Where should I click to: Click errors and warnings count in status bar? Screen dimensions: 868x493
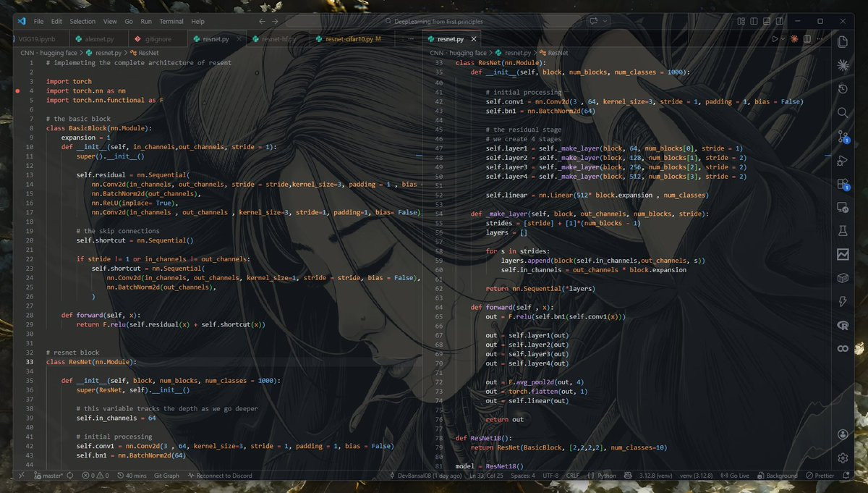[95, 476]
